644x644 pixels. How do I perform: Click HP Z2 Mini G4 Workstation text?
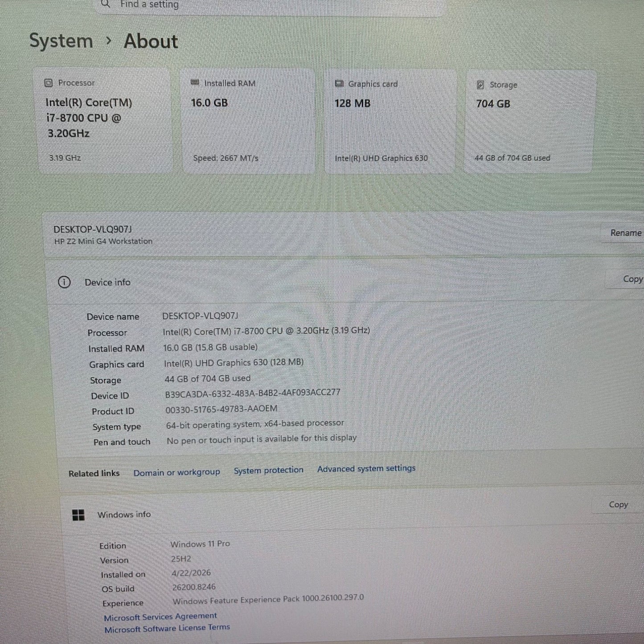(103, 241)
